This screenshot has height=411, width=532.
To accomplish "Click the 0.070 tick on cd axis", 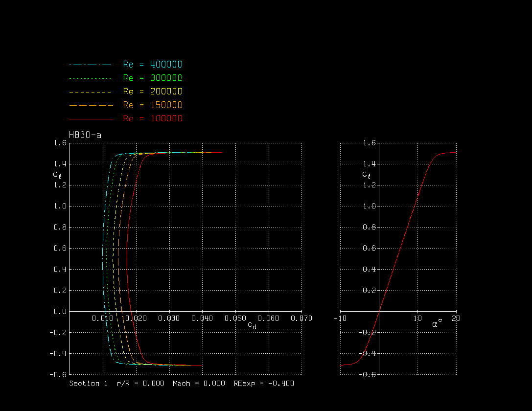I will (x=301, y=319).
